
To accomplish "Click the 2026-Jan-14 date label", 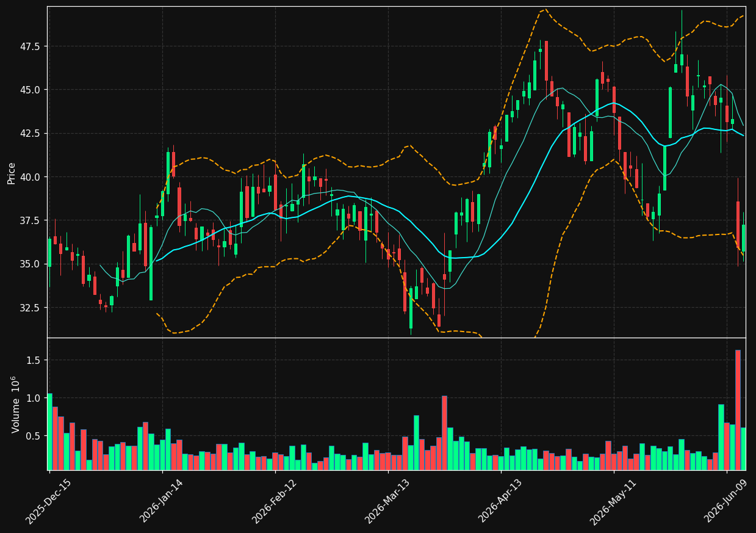I will 162,500.
